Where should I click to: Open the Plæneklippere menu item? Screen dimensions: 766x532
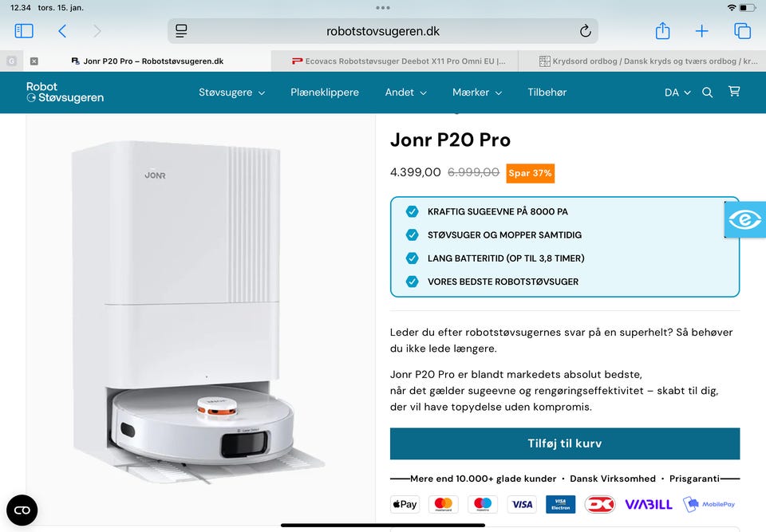click(325, 93)
